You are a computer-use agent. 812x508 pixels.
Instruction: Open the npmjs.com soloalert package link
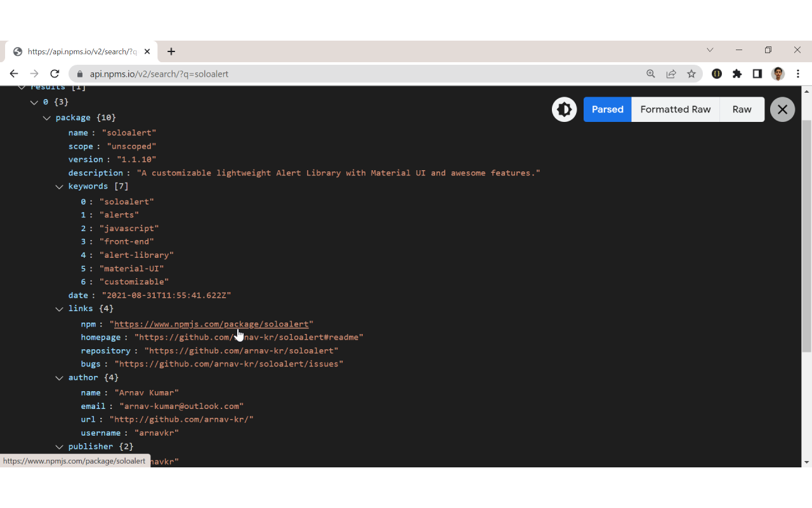[x=211, y=324]
